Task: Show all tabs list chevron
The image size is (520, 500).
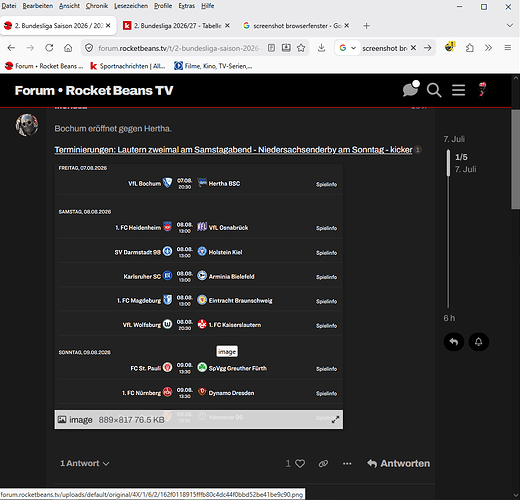Action: 509,25
